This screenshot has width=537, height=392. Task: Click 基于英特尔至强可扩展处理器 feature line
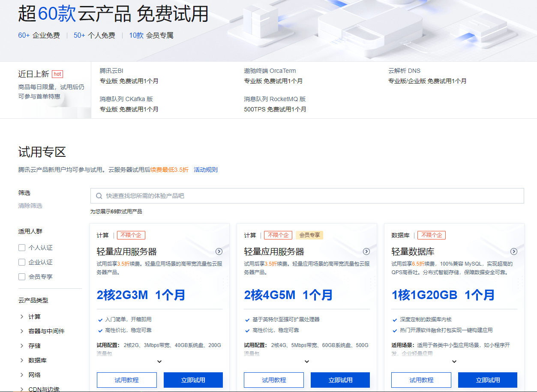pyautogui.click(x=286, y=320)
